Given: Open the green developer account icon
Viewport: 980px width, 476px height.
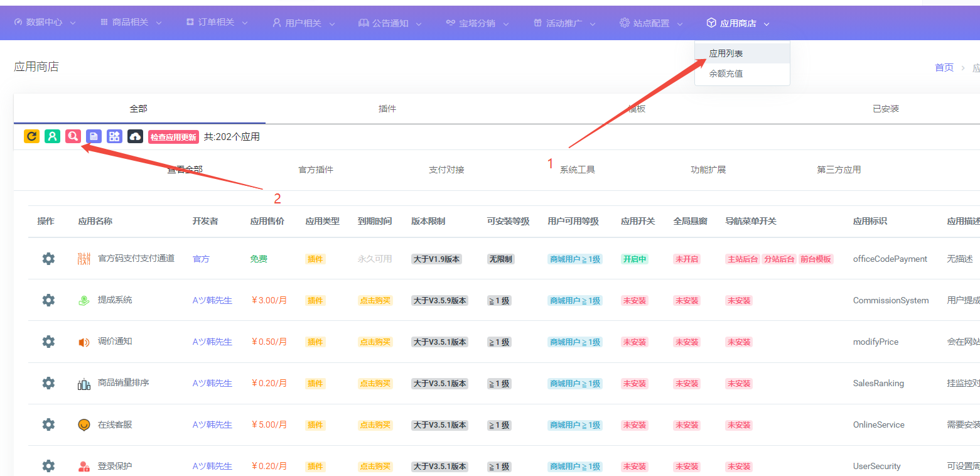Looking at the screenshot, I should pos(51,136).
